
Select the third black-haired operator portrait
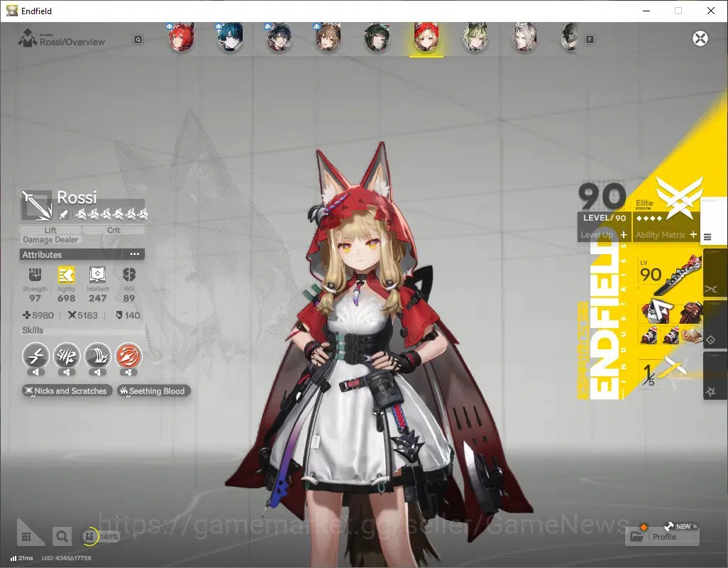click(x=279, y=38)
